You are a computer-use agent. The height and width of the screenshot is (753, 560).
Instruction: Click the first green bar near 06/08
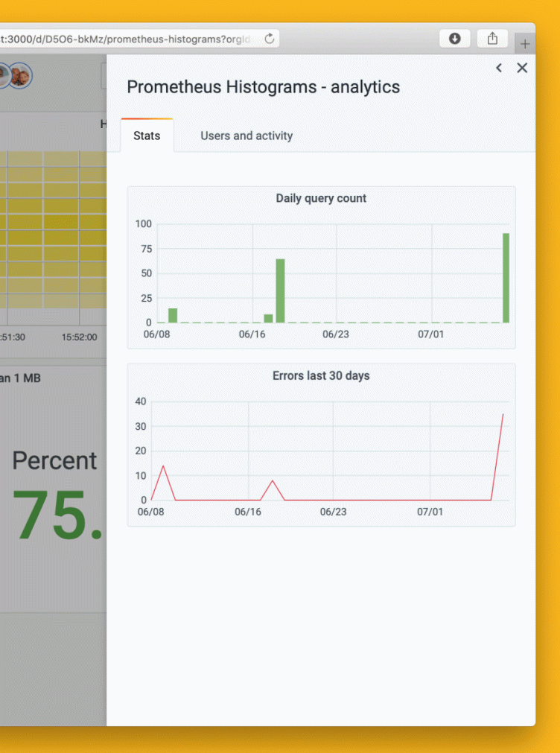(x=173, y=316)
